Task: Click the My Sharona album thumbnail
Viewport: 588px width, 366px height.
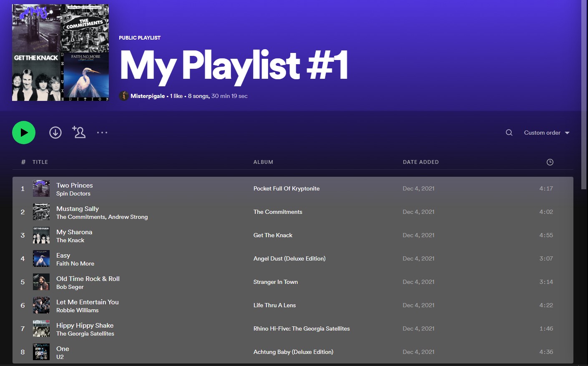Action: tap(41, 235)
